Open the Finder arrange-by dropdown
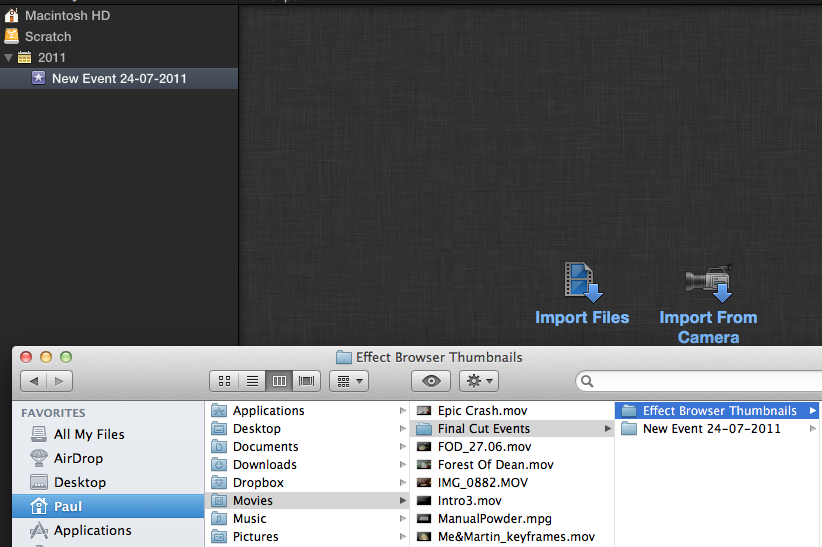The width and height of the screenshot is (822, 547). [349, 381]
